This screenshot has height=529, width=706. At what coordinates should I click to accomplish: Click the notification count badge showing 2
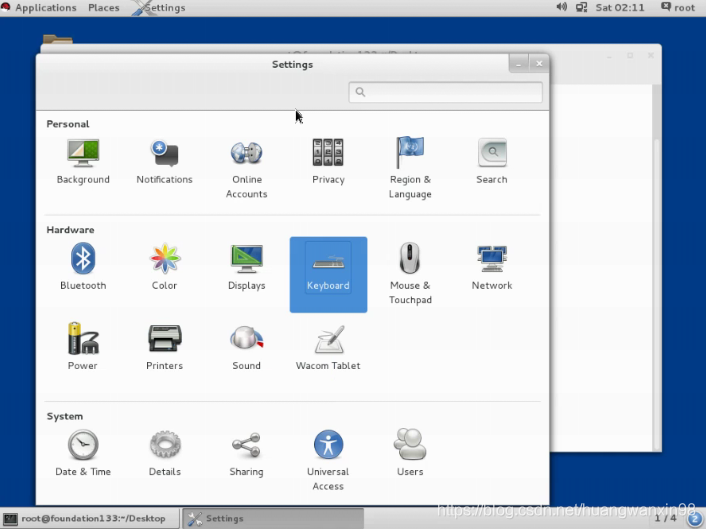tap(695, 519)
